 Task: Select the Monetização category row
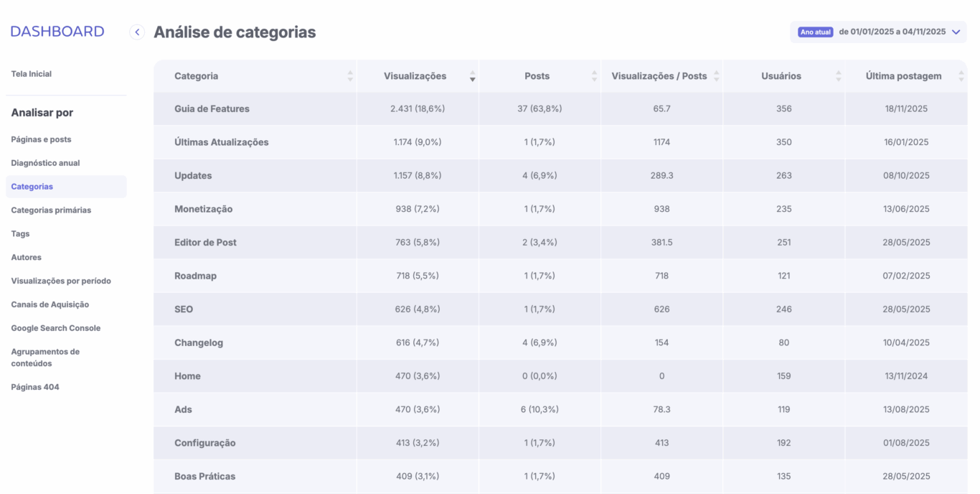click(x=203, y=209)
